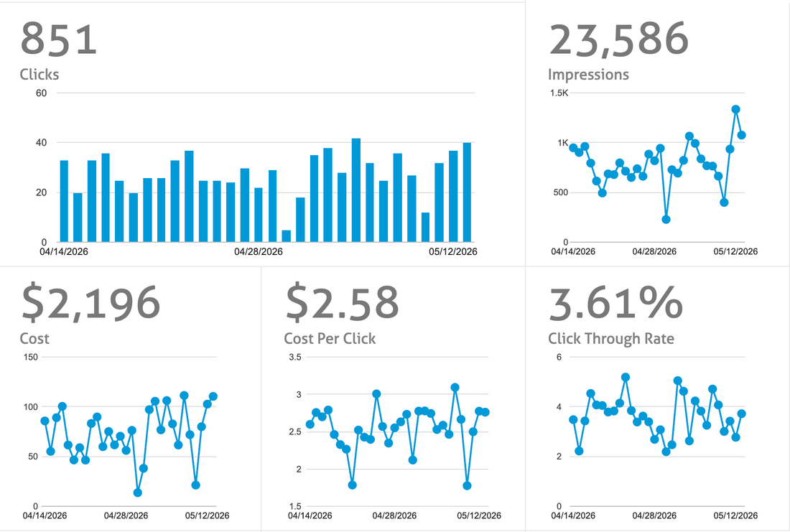Click the 60 y-axis label in Clicks chart
790x532 pixels.
(42, 93)
